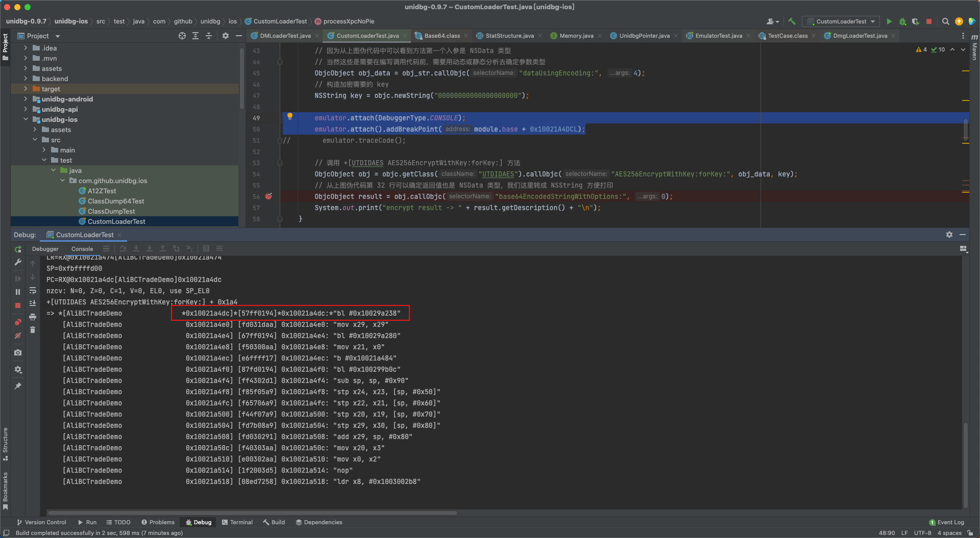Collapse the com.github.unidbg.ios package

(x=62, y=181)
